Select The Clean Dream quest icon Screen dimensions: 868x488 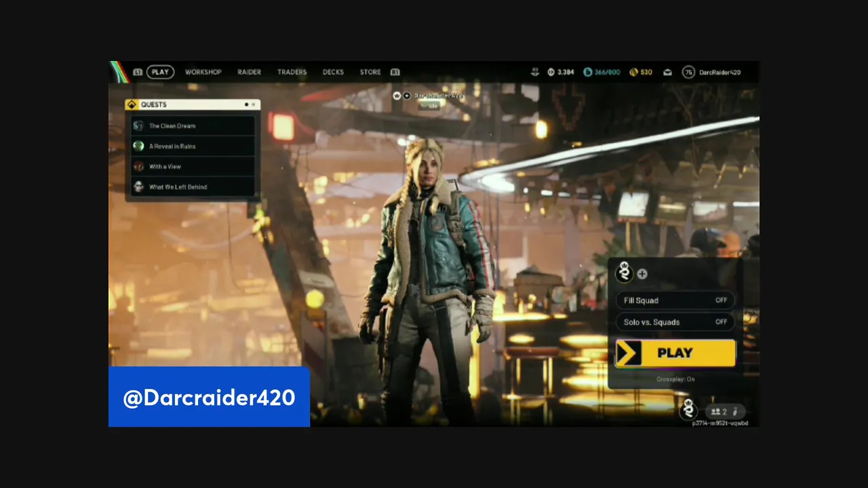pyautogui.click(x=138, y=125)
